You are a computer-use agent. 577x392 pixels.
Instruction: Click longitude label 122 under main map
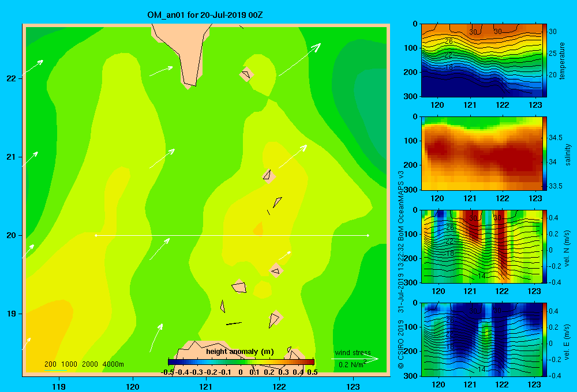[279, 386]
